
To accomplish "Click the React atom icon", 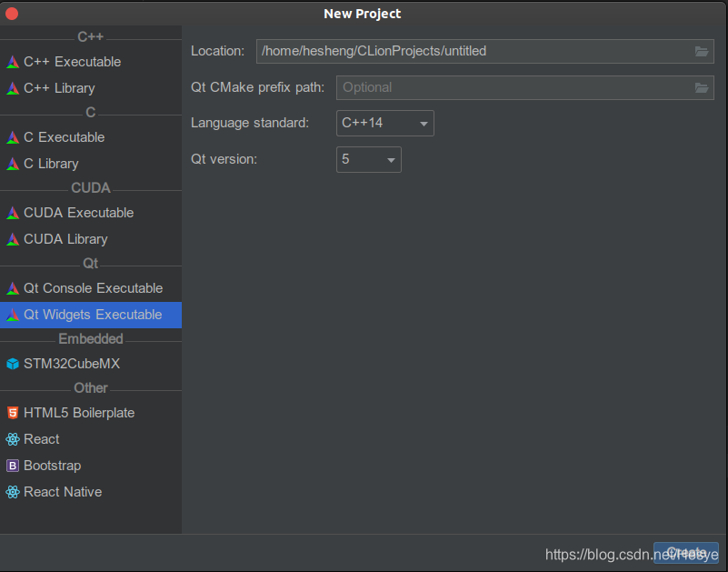I will 13,439.
